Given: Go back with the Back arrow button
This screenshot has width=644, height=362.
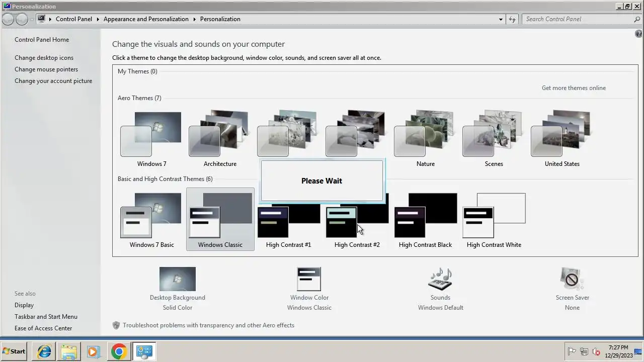Looking at the screenshot, I should point(8,19).
